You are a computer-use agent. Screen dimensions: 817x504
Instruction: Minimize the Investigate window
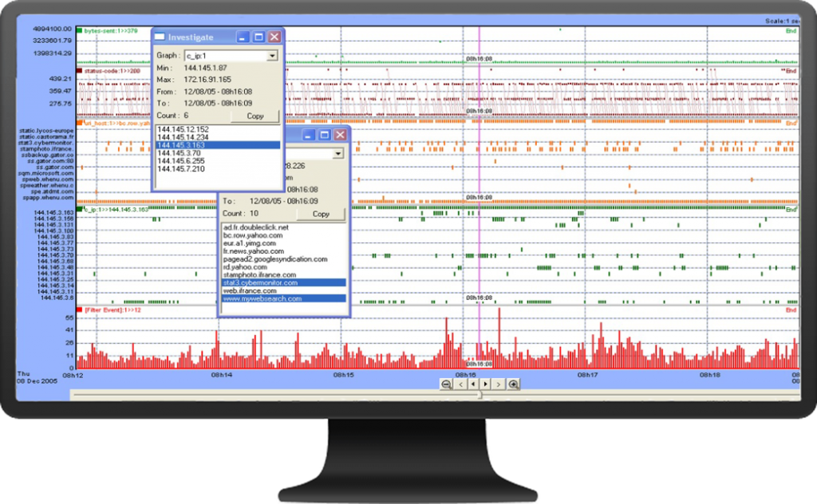click(x=243, y=37)
